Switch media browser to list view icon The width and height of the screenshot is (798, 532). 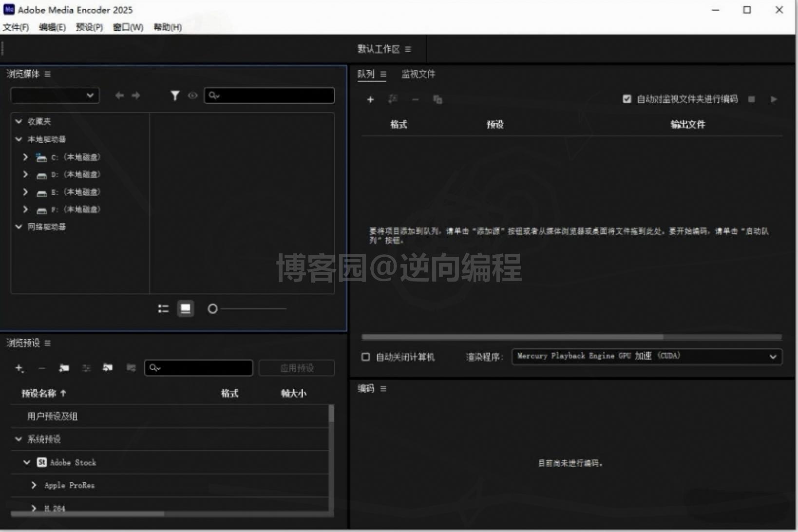(163, 308)
